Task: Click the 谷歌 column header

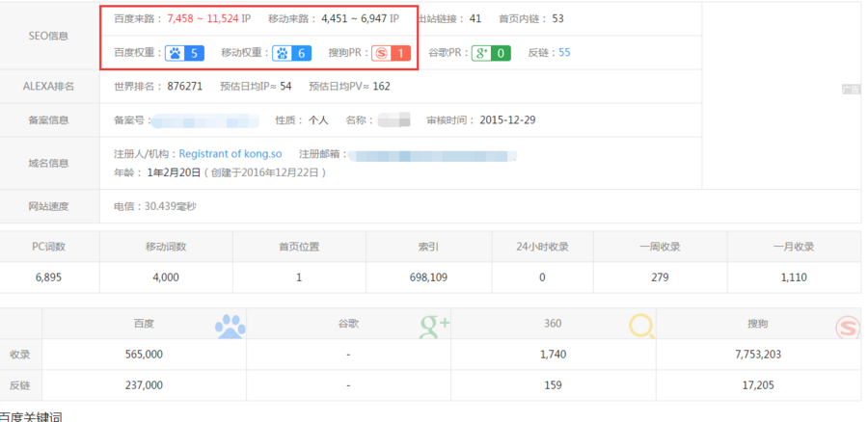Action: click(348, 324)
